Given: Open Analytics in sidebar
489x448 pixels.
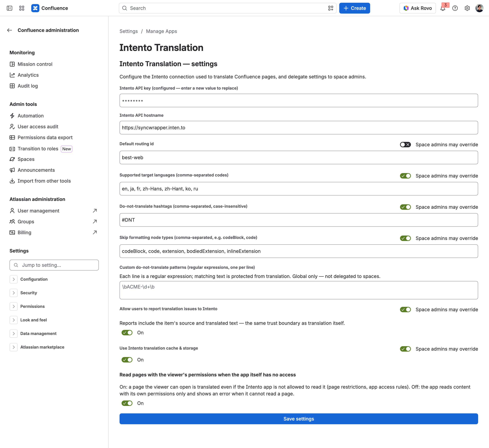Looking at the screenshot, I should click(28, 75).
